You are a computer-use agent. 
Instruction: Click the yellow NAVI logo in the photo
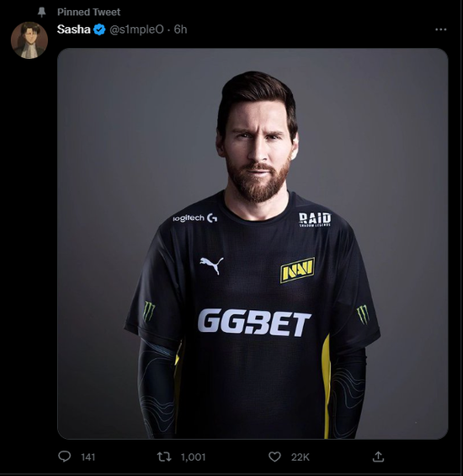[297, 270]
